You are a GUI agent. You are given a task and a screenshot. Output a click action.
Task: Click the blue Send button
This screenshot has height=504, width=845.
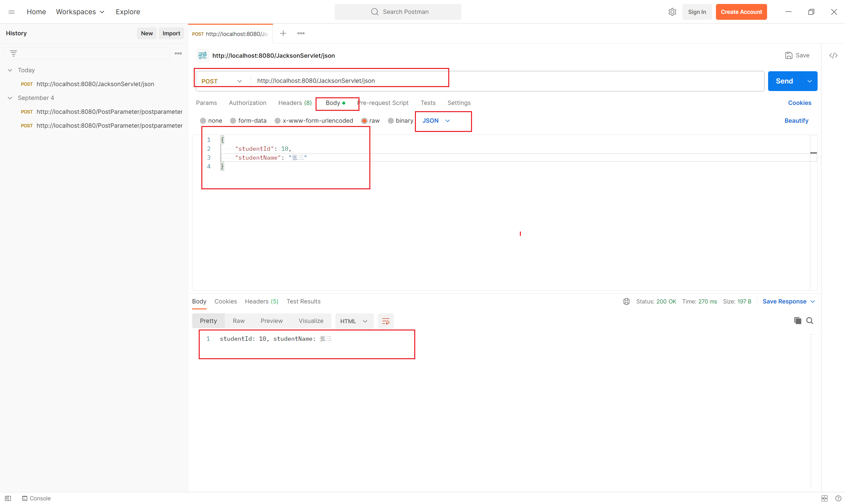coord(784,81)
